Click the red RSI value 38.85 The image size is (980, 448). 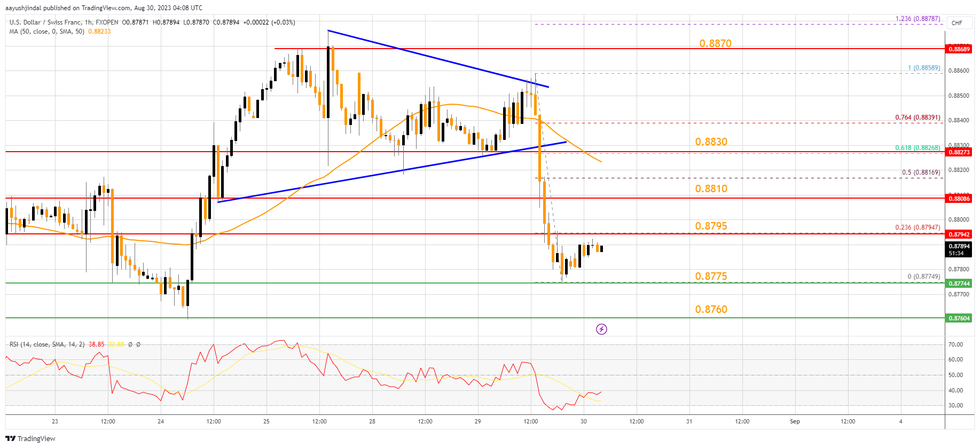[97, 344]
